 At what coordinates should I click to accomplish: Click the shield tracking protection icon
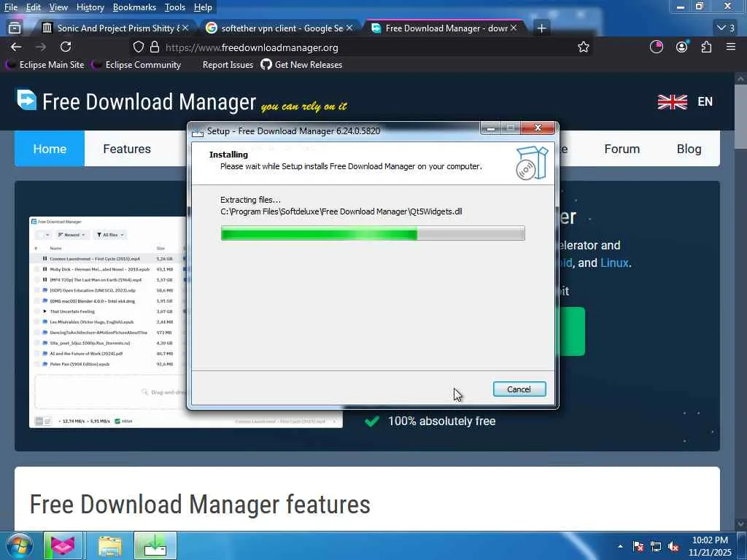click(138, 47)
